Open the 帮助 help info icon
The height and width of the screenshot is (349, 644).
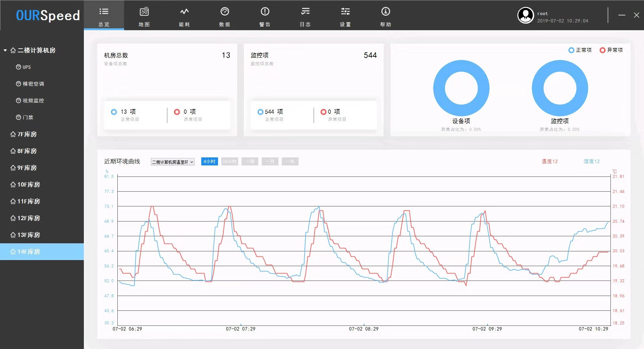click(x=386, y=12)
